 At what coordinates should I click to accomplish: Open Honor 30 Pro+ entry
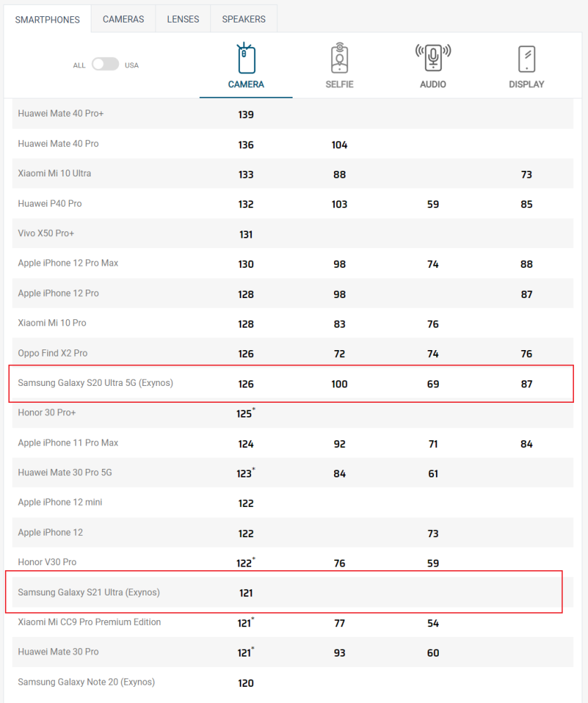click(x=46, y=413)
